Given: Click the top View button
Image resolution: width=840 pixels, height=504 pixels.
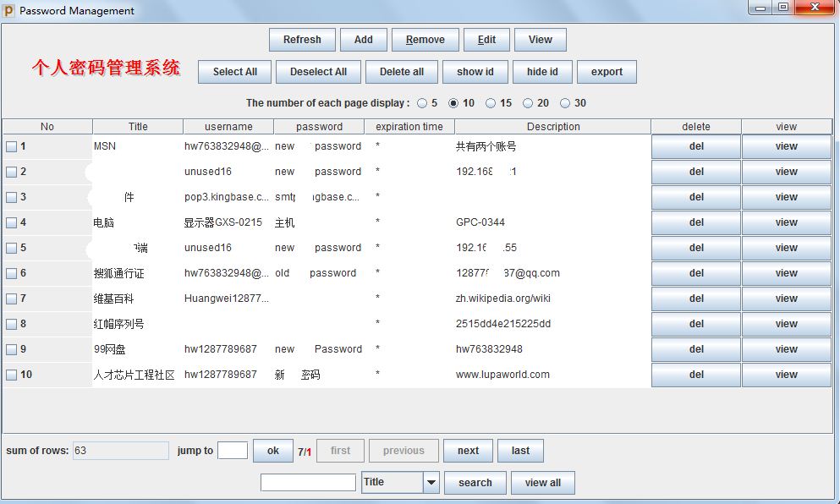Looking at the screenshot, I should [540, 40].
